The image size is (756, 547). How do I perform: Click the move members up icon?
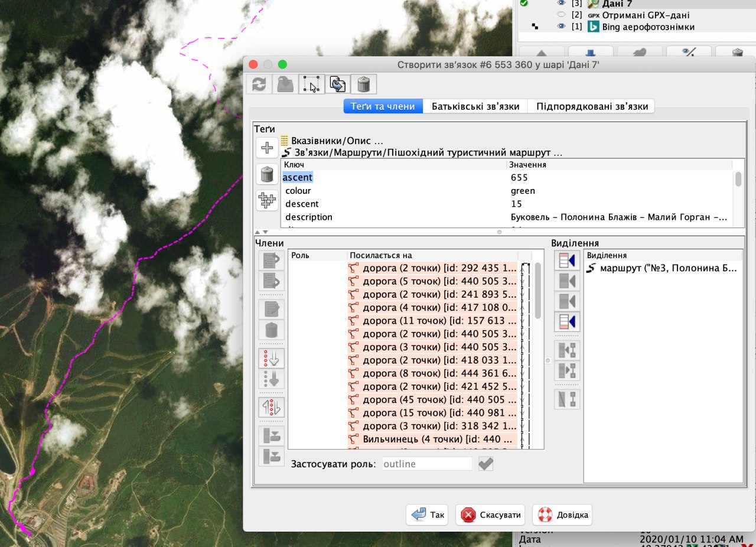click(272, 260)
